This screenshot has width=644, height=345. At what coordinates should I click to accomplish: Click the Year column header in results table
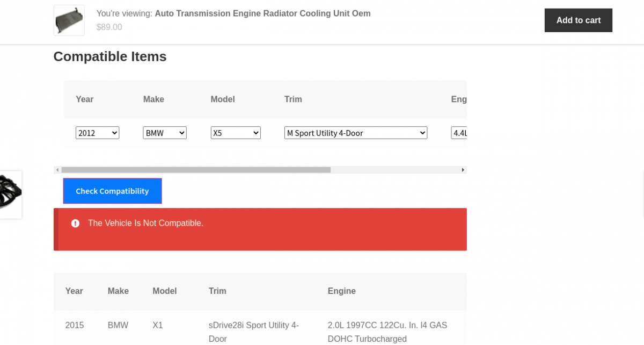pyautogui.click(x=74, y=291)
